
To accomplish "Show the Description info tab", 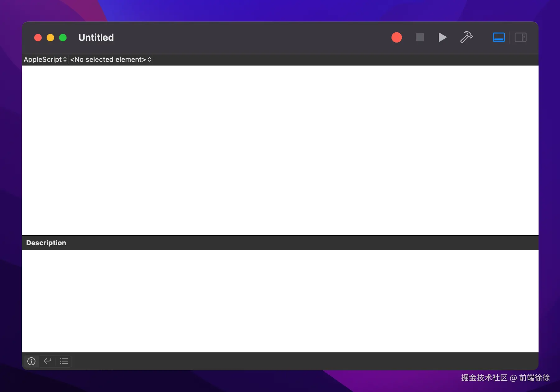I will coord(31,361).
